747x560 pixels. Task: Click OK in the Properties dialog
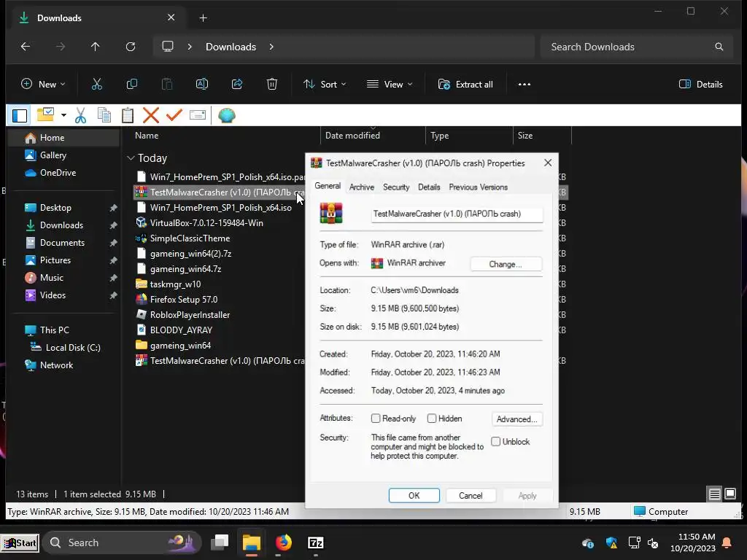pos(414,496)
